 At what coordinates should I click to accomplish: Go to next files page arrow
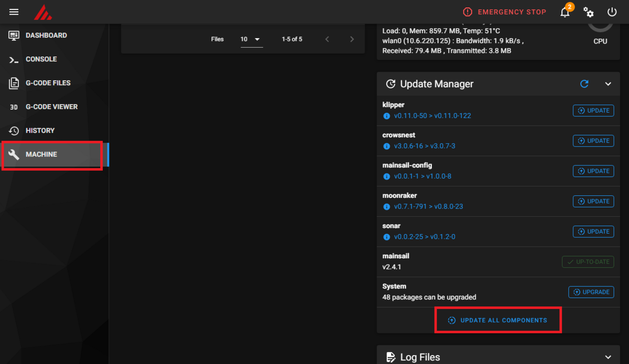click(x=352, y=39)
